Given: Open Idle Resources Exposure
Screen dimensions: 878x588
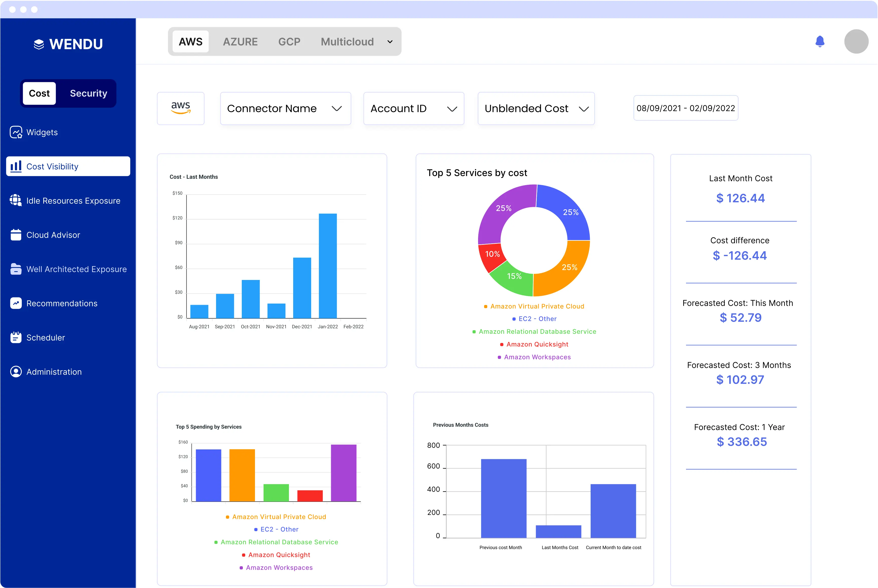Looking at the screenshot, I should point(73,201).
